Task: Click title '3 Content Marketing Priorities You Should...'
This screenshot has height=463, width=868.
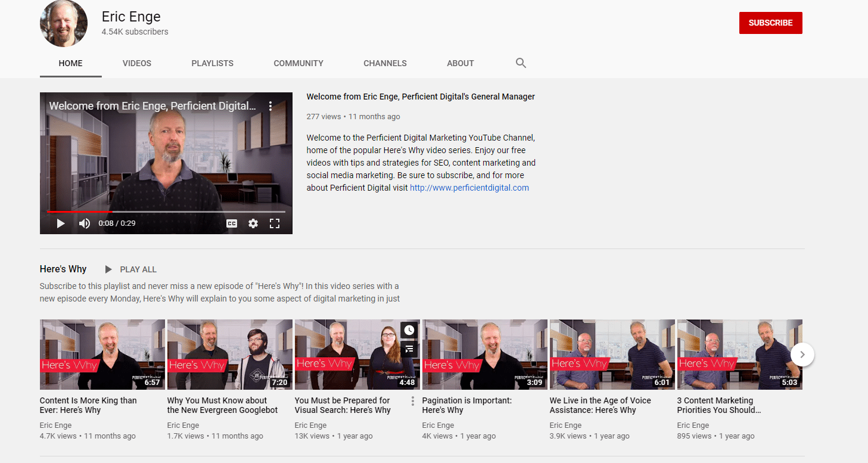Action: tap(719, 405)
